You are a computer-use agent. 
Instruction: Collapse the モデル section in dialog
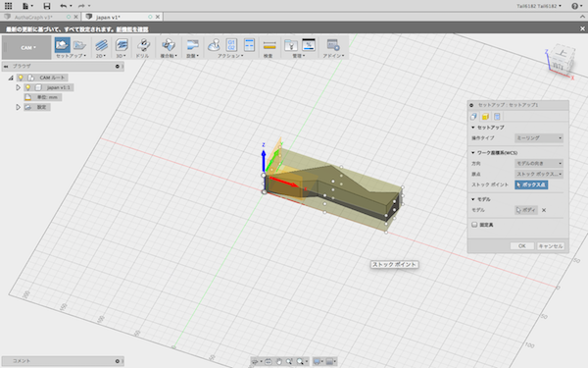point(473,199)
